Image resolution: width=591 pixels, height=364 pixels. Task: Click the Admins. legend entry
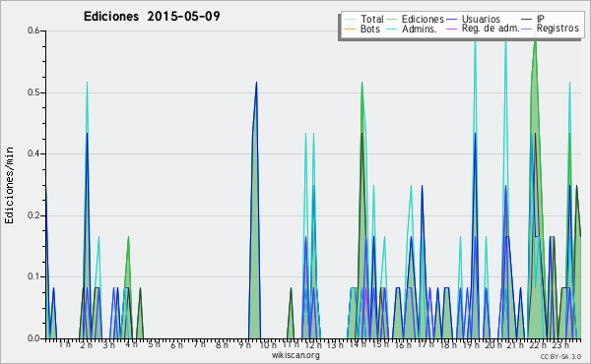[x=412, y=29]
